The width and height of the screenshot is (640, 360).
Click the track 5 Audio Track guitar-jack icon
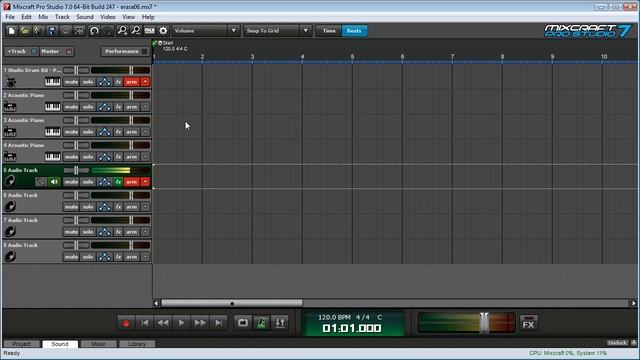pos(10,181)
